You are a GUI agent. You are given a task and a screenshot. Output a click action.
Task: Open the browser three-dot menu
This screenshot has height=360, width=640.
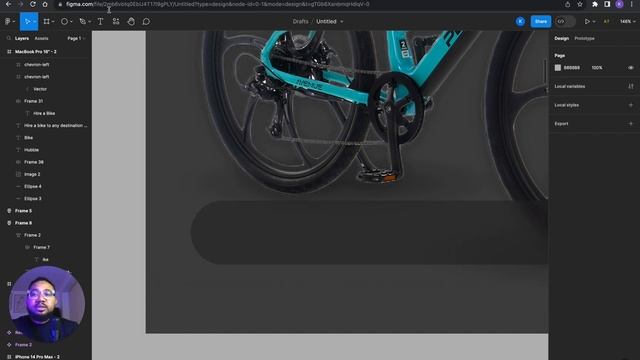tap(631, 4)
